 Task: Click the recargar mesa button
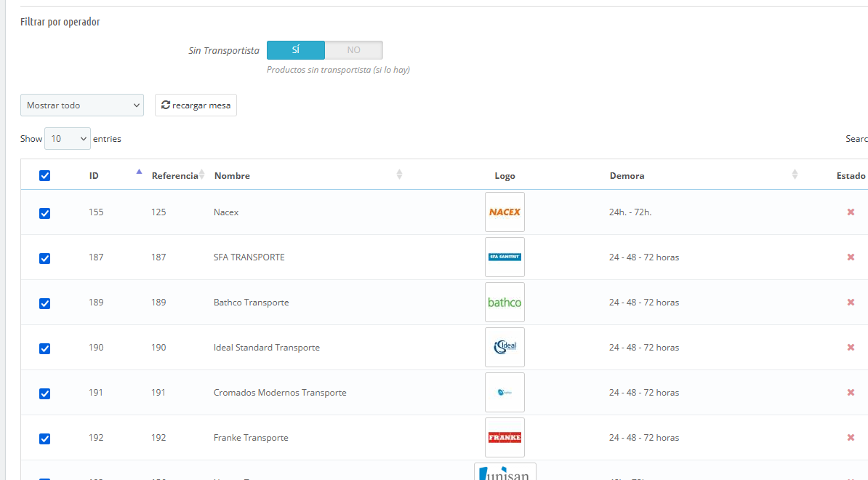[196, 105]
